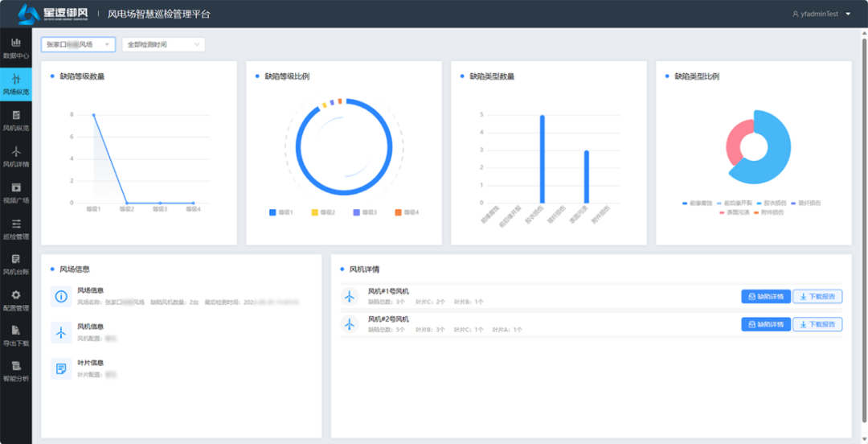Open the 视频广场 sidebar item
The height and width of the screenshot is (444, 868).
15,192
